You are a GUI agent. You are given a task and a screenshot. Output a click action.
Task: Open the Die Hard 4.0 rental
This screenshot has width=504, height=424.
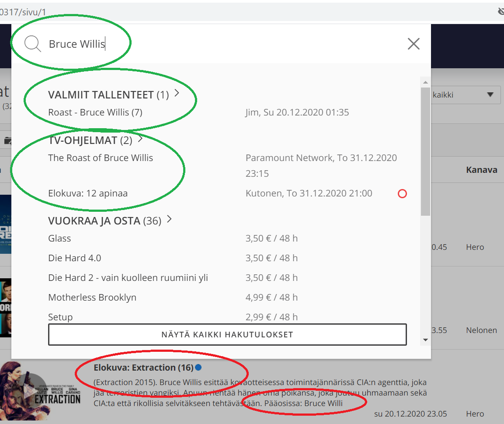coord(75,258)
